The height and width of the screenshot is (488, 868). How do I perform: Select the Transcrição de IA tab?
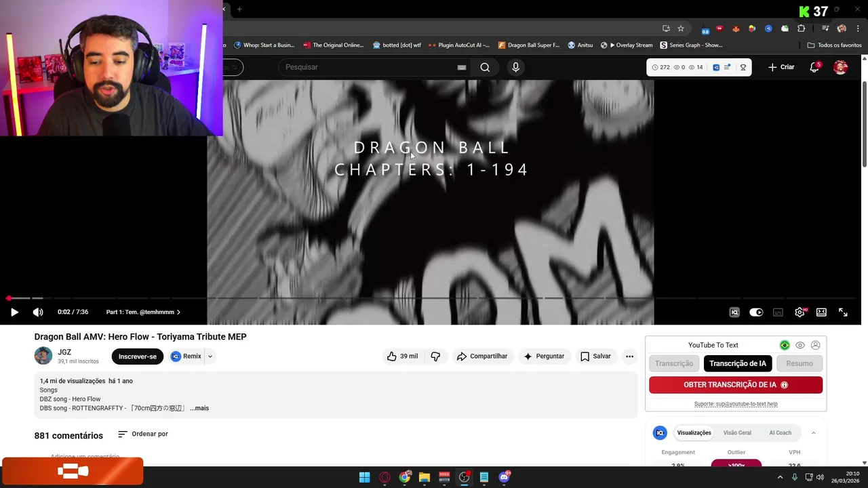pos(738,363)
